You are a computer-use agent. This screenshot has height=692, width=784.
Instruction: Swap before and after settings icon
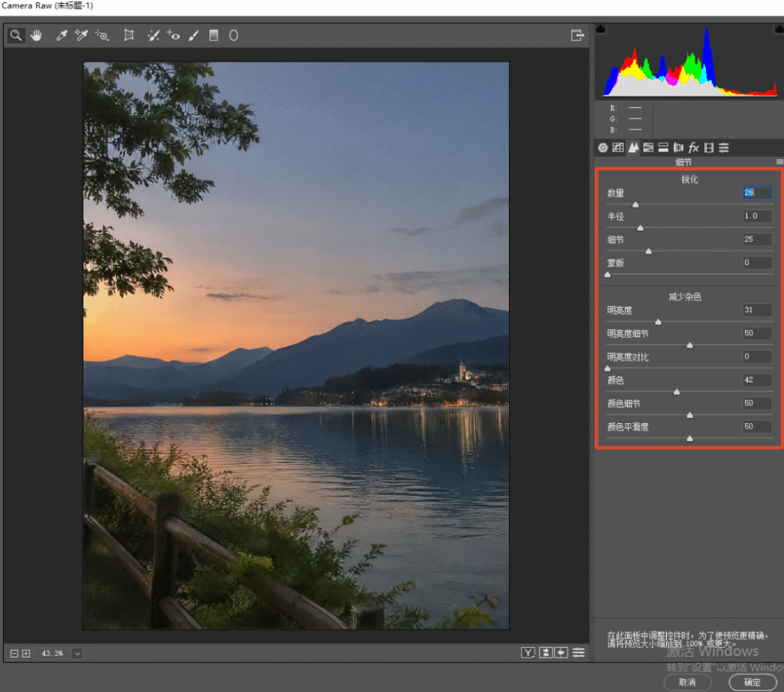pyautogui.click(x=545, y=652)
